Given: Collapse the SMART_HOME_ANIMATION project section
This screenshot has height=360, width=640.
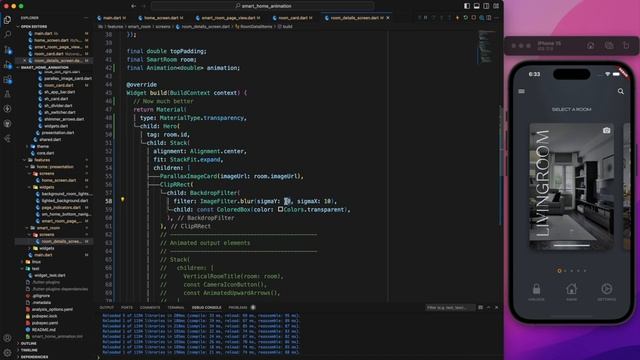Looking at the screenshot, I should pos(44,67).
